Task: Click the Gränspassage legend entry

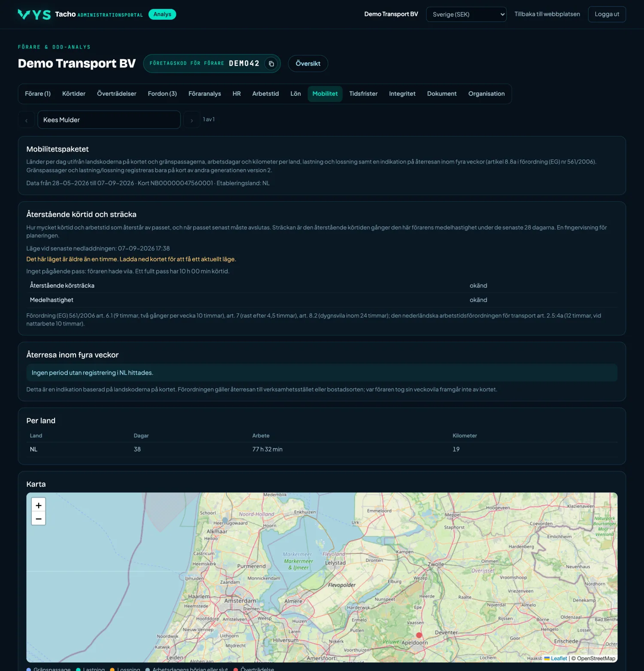Action: coord(49,669)
